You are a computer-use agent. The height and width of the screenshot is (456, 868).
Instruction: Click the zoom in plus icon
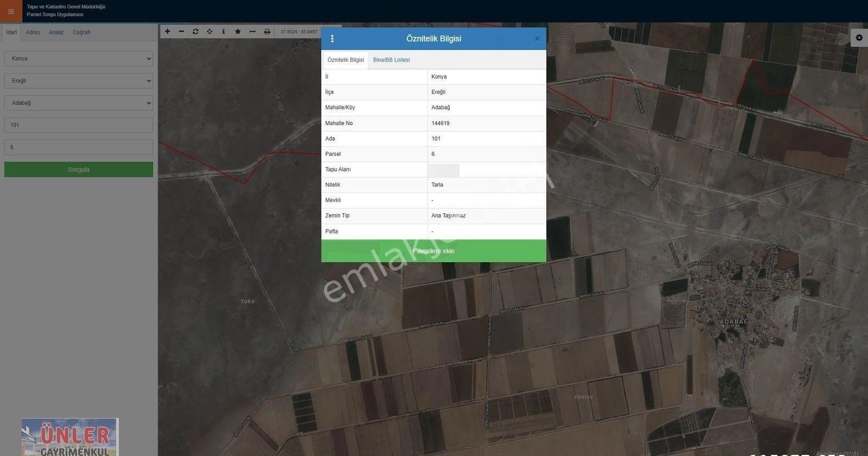click(168, 31)
